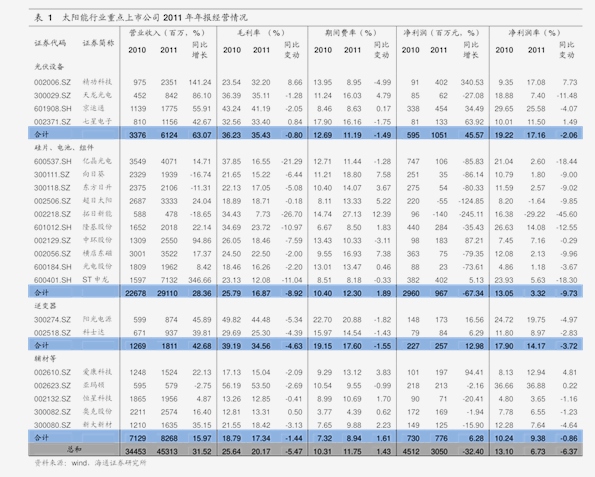Screen dimensions: 595x477
Task: Select the 总和 total row label
Action: coord(74,449)
